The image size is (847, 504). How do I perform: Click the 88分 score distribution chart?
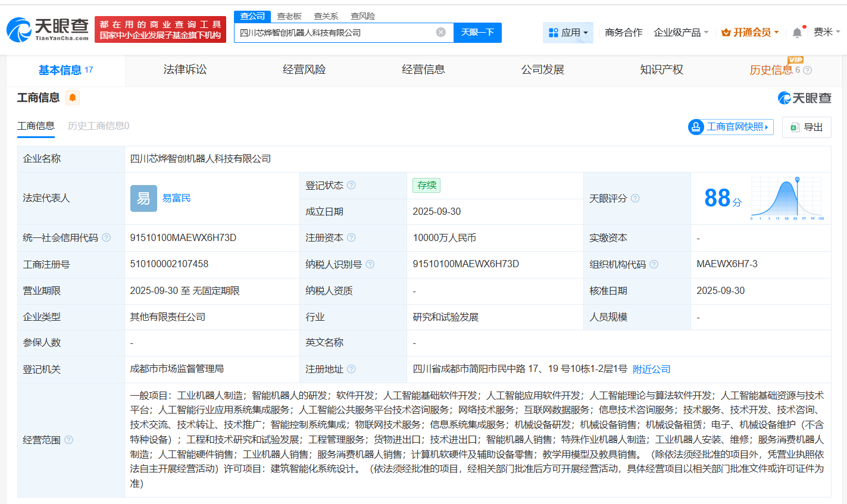pyautogui.click(x=787, y=199)
